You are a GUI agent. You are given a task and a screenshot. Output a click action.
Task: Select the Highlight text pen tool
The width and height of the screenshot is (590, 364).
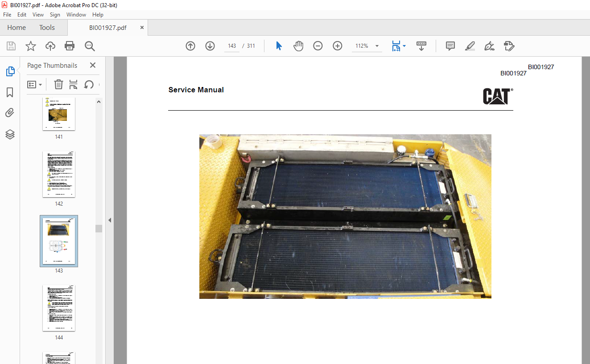tap(470, 46)
